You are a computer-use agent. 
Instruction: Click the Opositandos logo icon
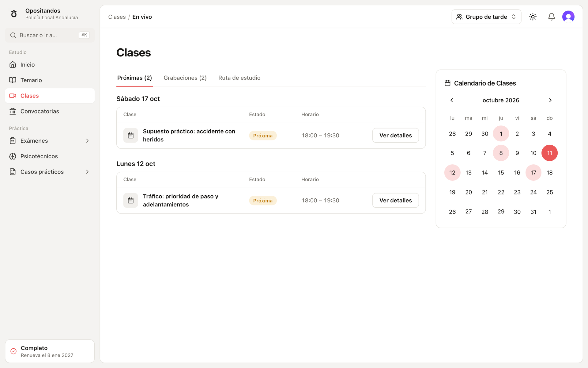tap(14, 14)
